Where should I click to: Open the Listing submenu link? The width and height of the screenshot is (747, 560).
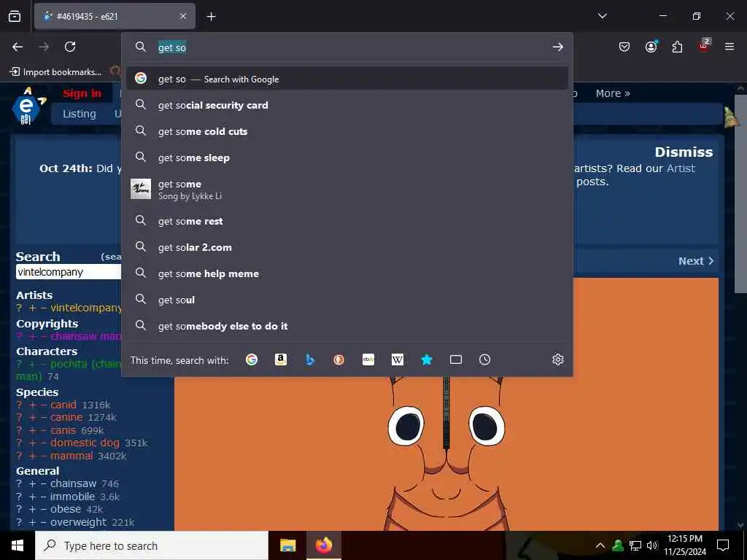click(x=79, y=114)
